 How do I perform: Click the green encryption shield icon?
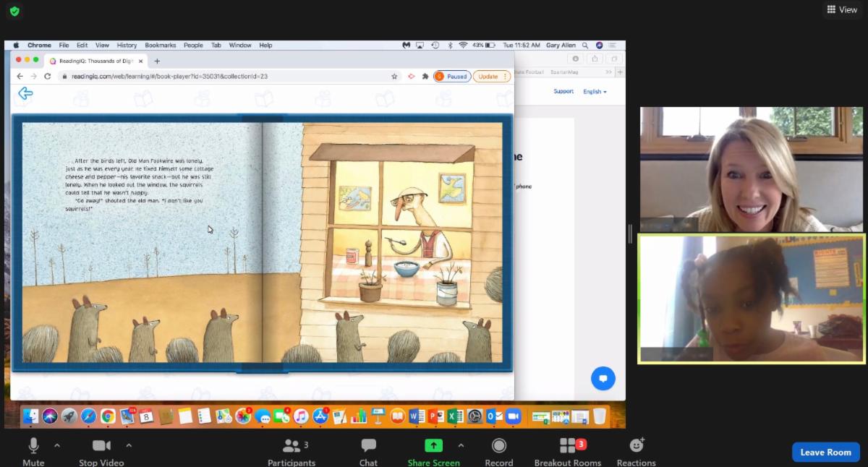[x=14, y=12]
